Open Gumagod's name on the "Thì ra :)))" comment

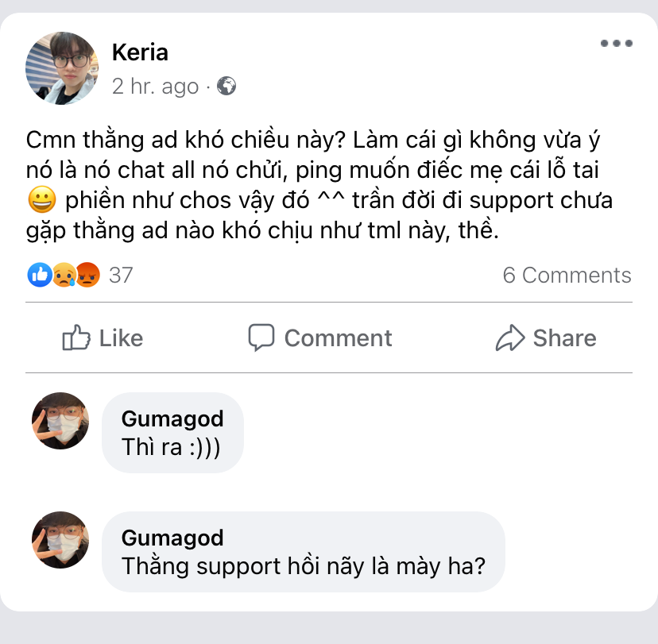point(172,418)
